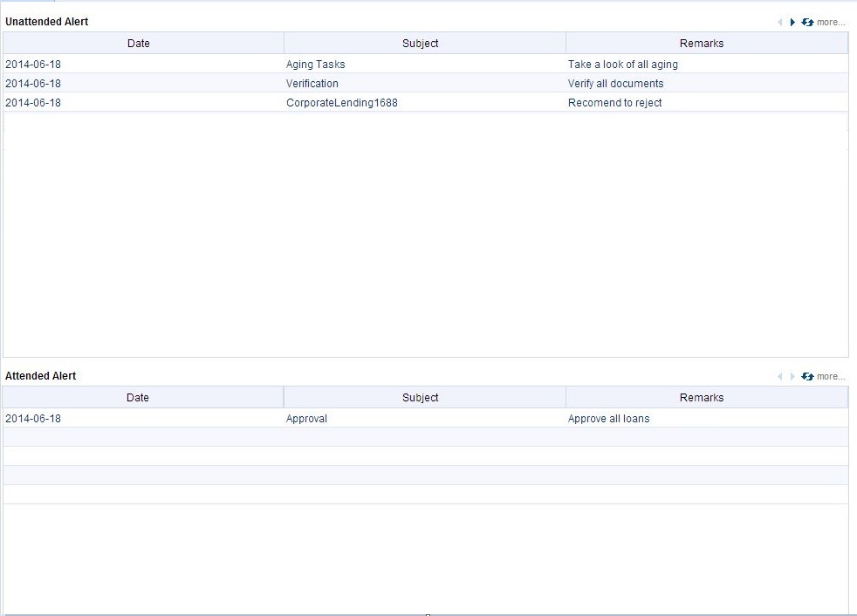Open more Attended Alert entries

(x=831, y=377)
